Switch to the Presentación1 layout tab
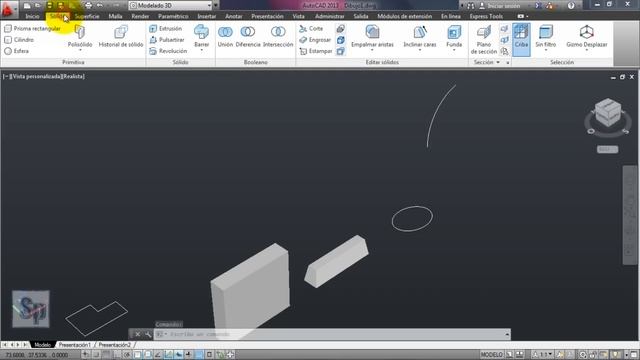 (x=74, y=345)
